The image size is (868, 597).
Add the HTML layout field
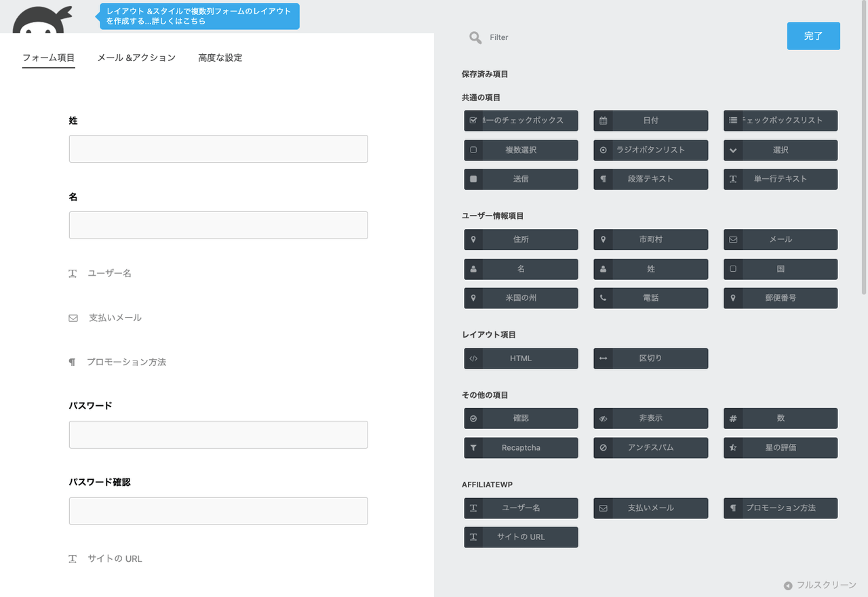click(x=521, y=358)
